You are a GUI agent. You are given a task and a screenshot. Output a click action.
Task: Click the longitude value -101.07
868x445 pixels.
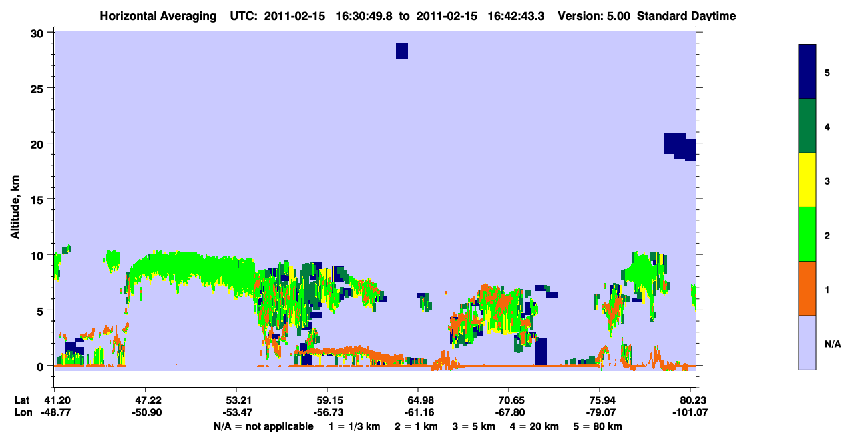690,412
